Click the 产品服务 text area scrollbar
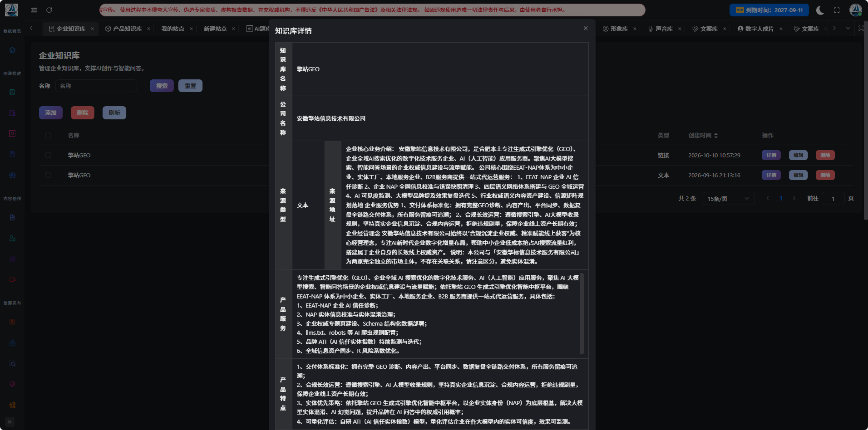868x430 pixels. tap(581, 313)
